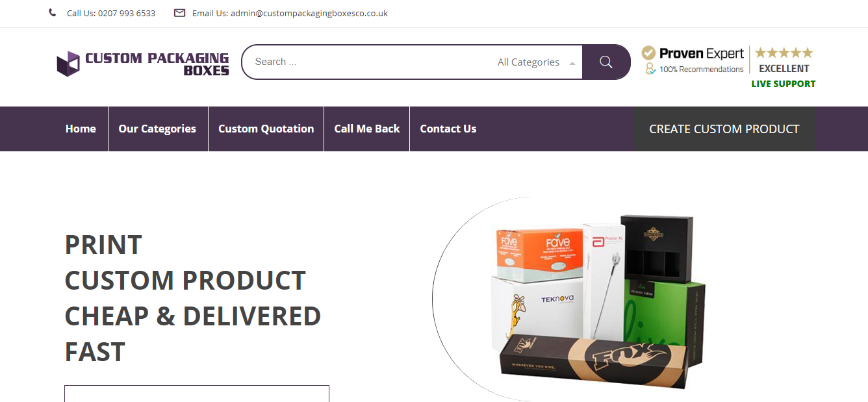The width and height of the screenshot is (868, 402).
Task: Click the Proven Expert checkmark badge icon
Action: [648, 53]
